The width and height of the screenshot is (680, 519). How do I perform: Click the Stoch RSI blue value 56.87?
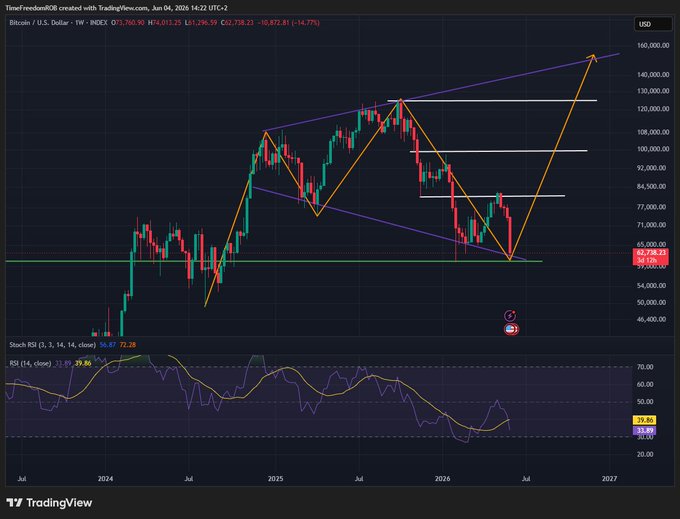pyautogui.click(x=108, y=345)
